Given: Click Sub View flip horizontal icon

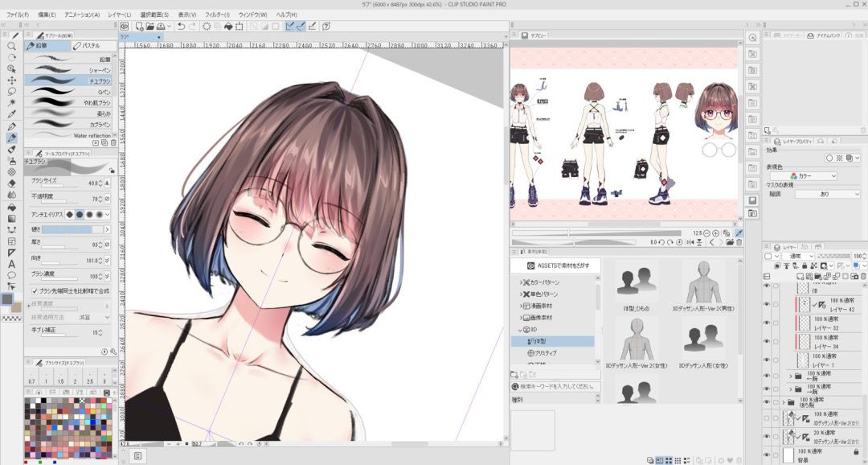Looking at the screenshot, I should point(691,243).
